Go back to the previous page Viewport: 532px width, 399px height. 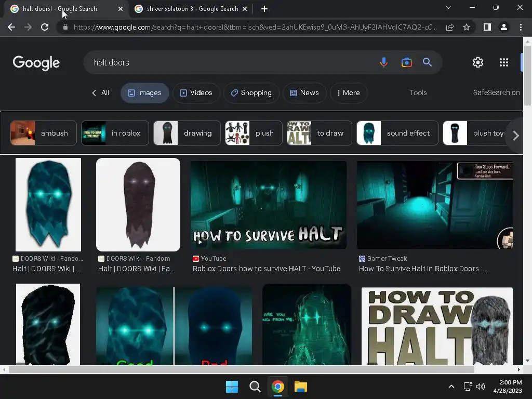pos(11,27)
